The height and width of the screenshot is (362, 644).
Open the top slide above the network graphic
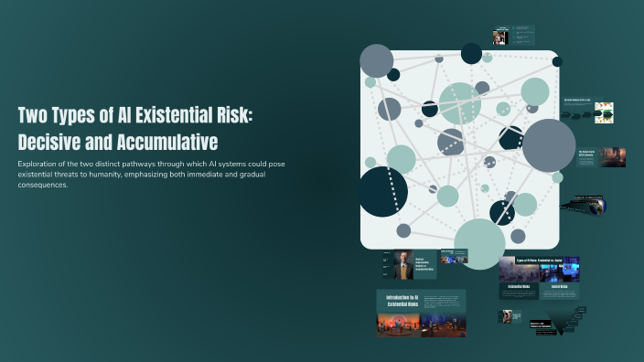(513, 35)
